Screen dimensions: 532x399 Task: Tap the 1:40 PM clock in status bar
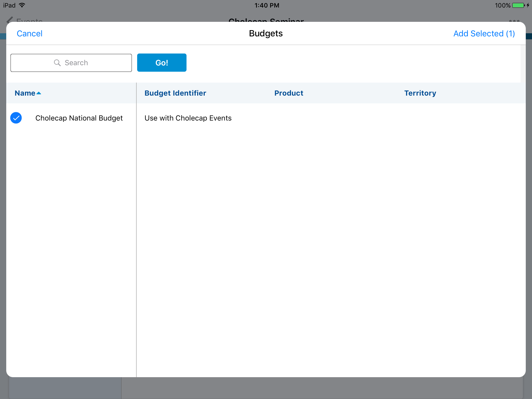click(267, 5)
